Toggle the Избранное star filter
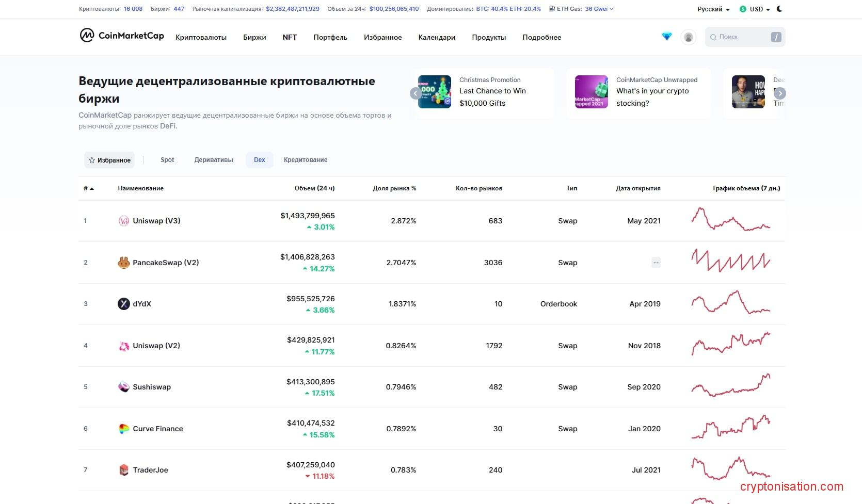This screenshot has height=504, width=862. pos(109,160)
